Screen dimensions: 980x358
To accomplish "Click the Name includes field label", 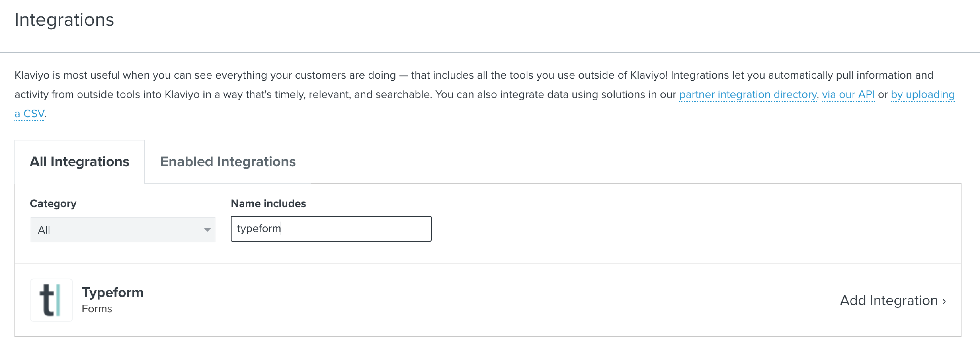I will (268, 204).
